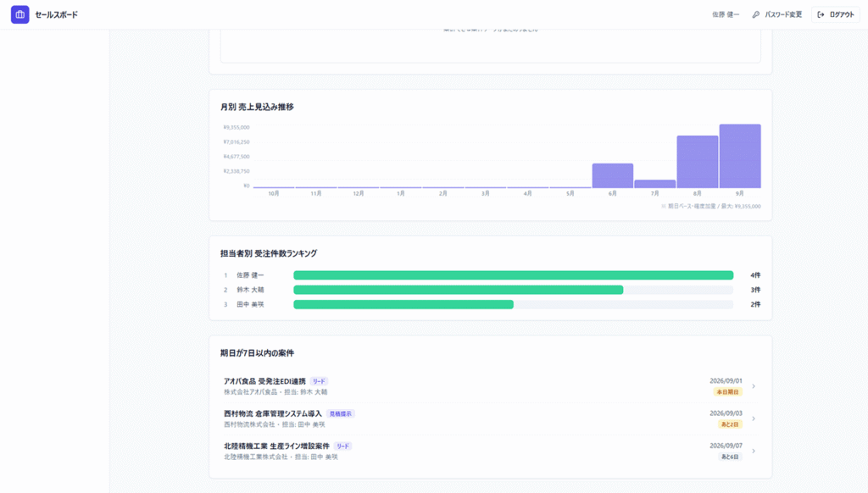This screenshot has width=868, height=493.
Task: Click the セールスボード app title text
Action: tap(57, 14)
